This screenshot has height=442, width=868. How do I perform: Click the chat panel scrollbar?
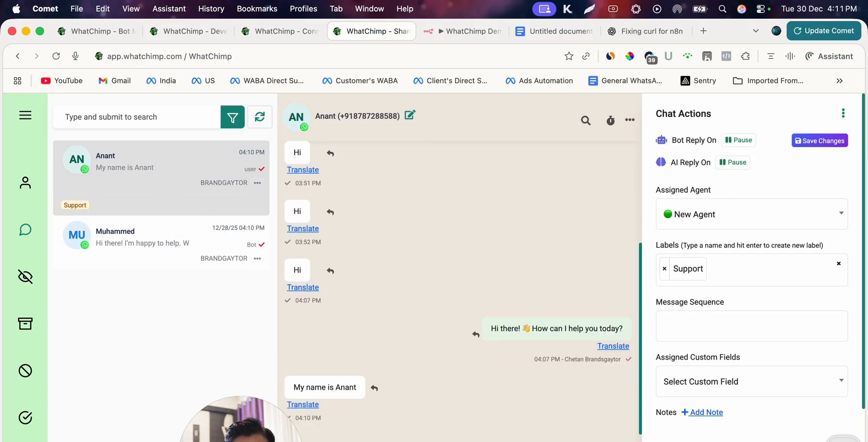[x=640, y=339]
